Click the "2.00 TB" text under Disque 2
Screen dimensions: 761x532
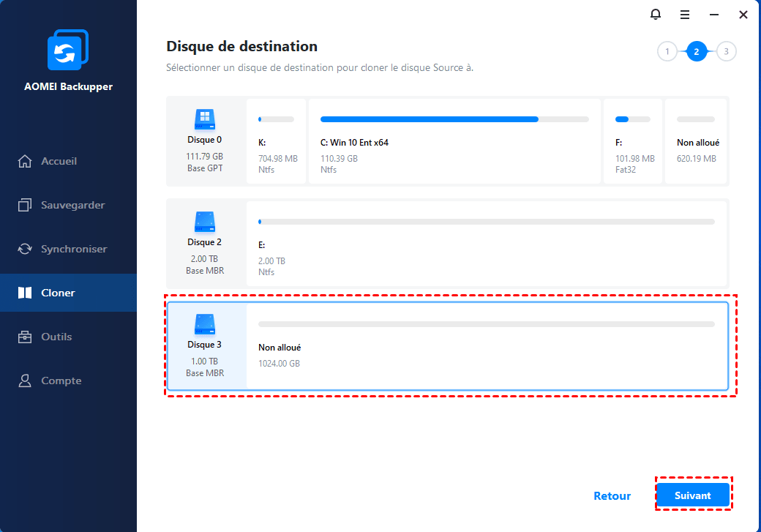pyautogui.click(x=205, y=259)
